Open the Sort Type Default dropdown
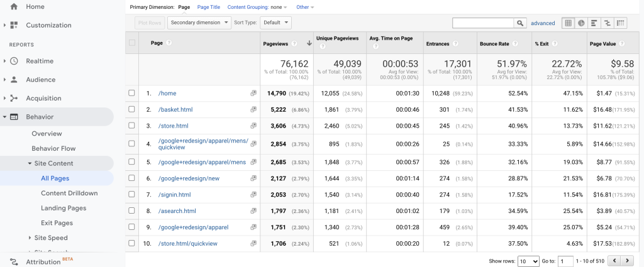The image size is (644, 267). click(275, 23)
